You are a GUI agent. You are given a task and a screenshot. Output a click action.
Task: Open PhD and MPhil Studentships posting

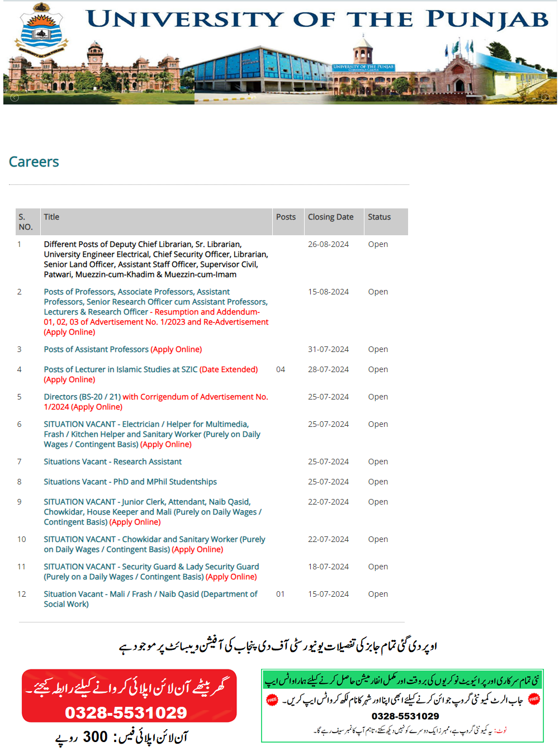point(130,482)
